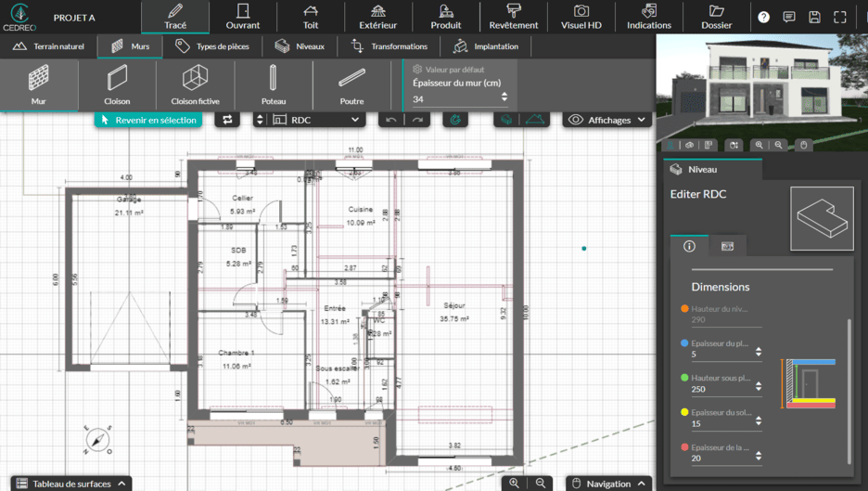Zoom in on the 3D preview
The height and width of the screenshot is (491, 868).
click(759, 145)
